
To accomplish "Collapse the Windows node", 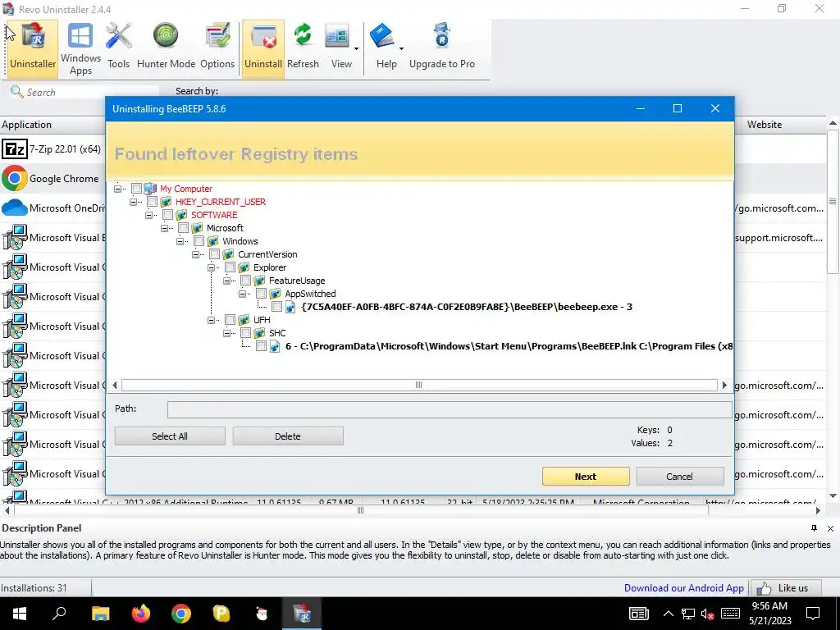I will 180,241.
